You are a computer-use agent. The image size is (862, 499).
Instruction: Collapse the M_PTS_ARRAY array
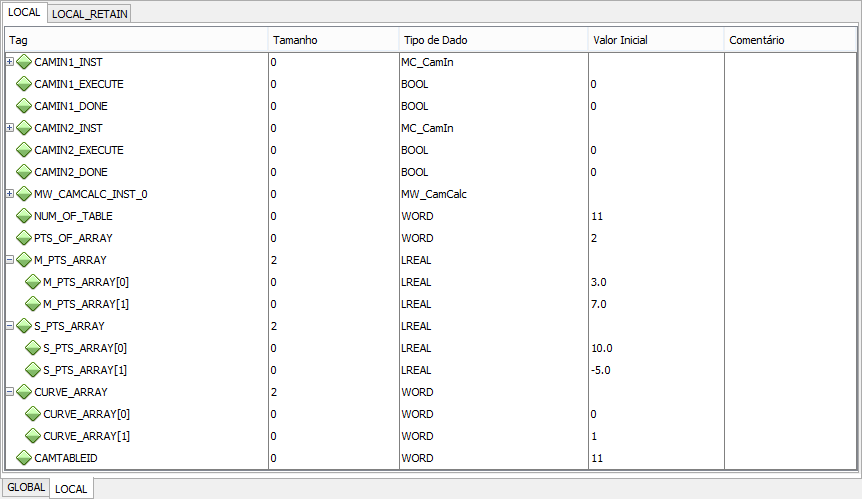point(9,259)
